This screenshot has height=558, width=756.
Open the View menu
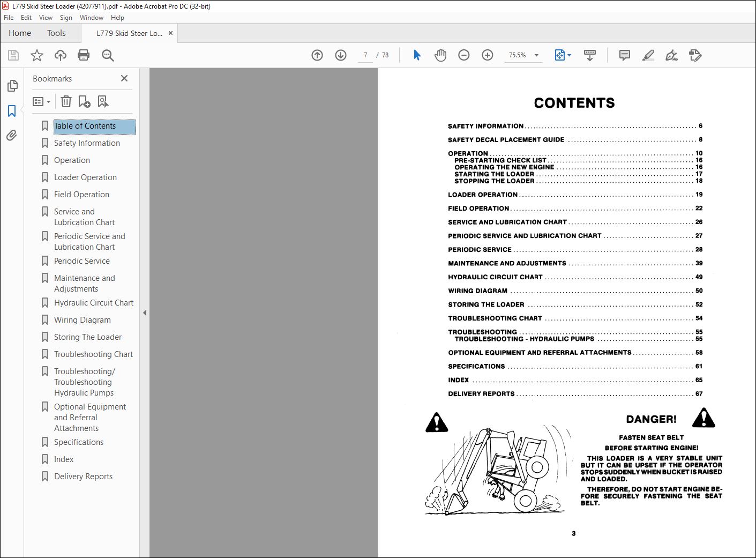[46, 18]
